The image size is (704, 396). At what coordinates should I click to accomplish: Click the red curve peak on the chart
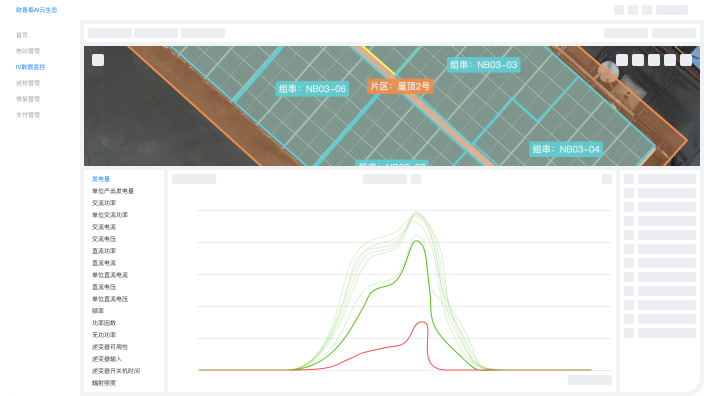[x=422, y=322]
